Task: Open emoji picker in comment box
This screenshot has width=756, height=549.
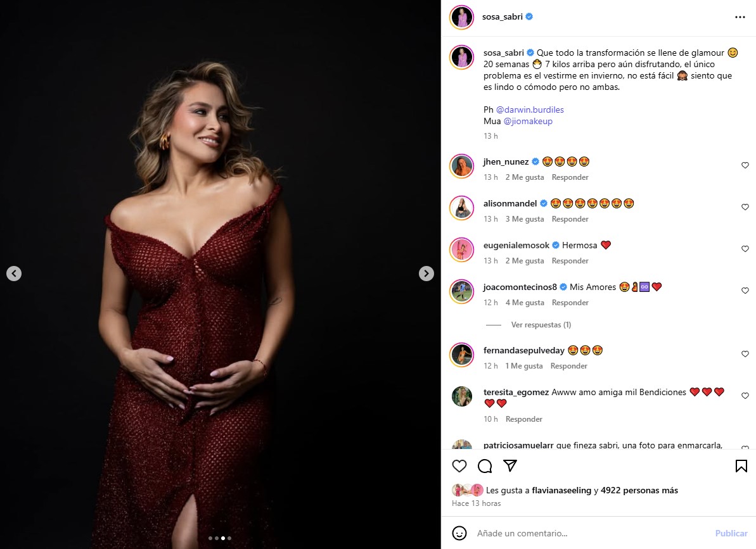Action: [x=460, y=533]
